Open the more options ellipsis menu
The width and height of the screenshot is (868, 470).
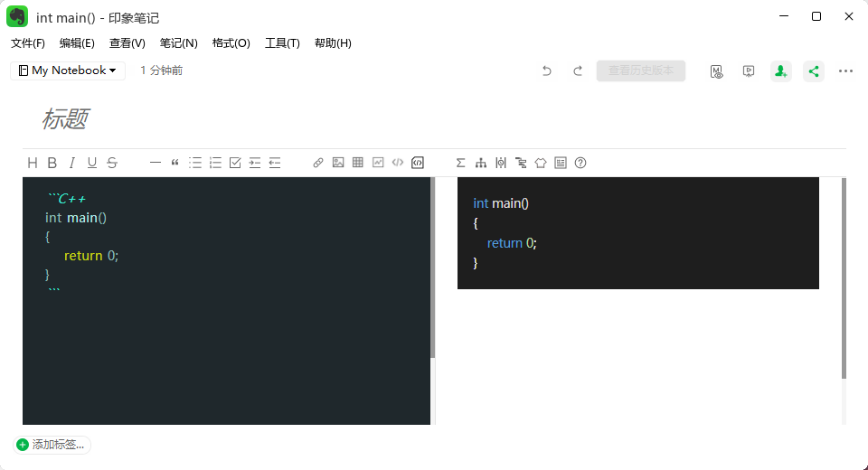tap(846, 70)
